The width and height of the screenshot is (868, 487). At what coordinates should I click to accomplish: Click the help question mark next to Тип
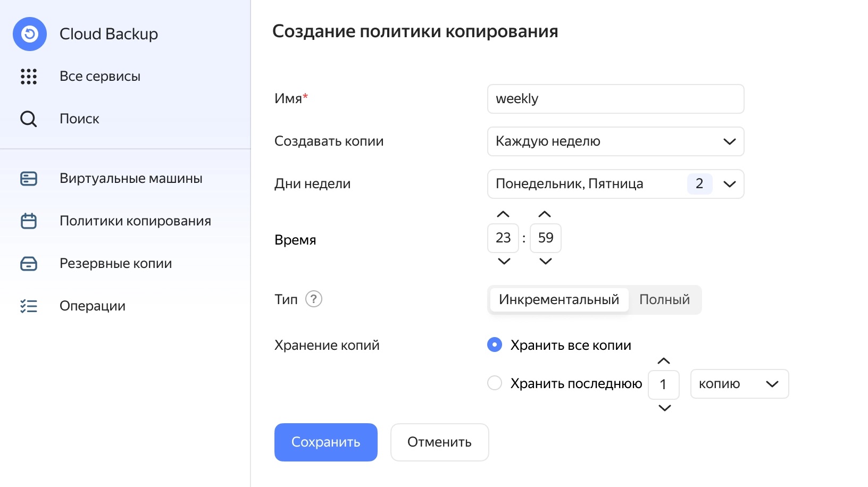(314, 299)
